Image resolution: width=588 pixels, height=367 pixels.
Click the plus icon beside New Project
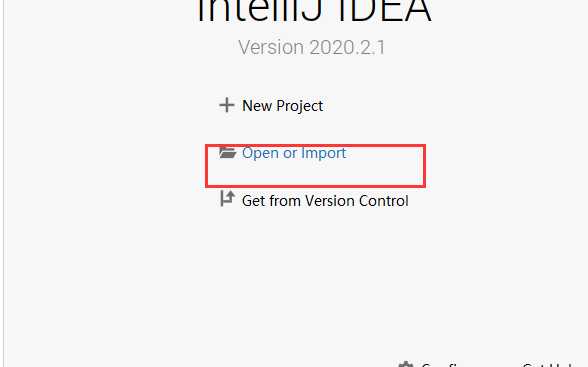(226, 105)
